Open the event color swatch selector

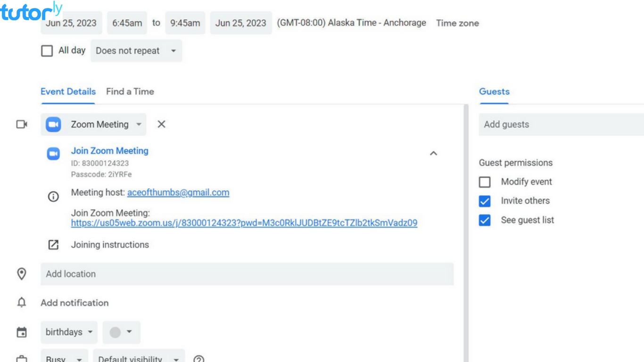[x=121, y=332]
